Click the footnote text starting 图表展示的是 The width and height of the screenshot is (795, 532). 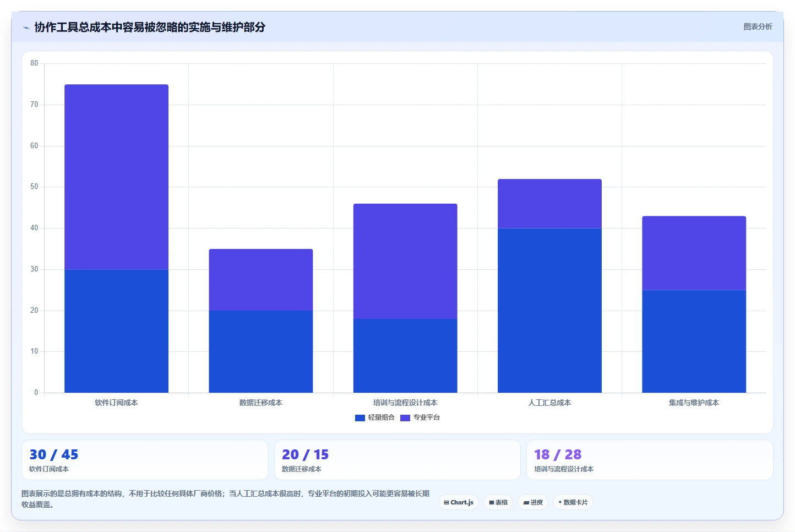[225, 499]
